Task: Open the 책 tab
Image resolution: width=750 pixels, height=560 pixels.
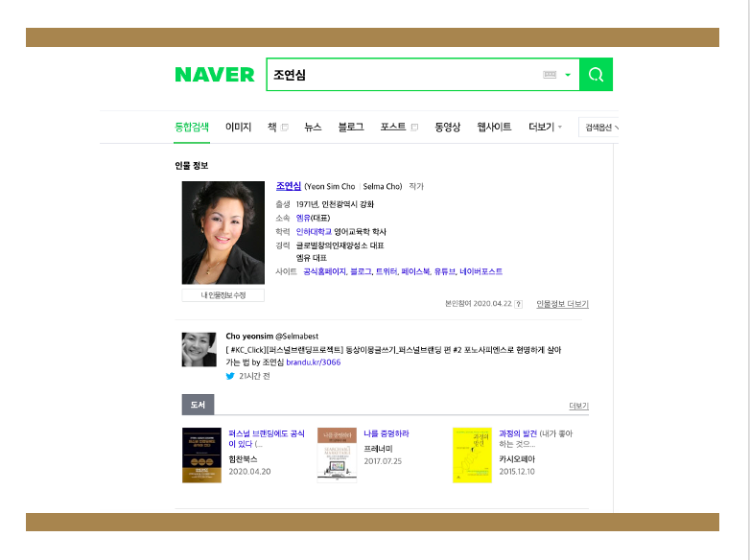Action: tap(271, 128)
